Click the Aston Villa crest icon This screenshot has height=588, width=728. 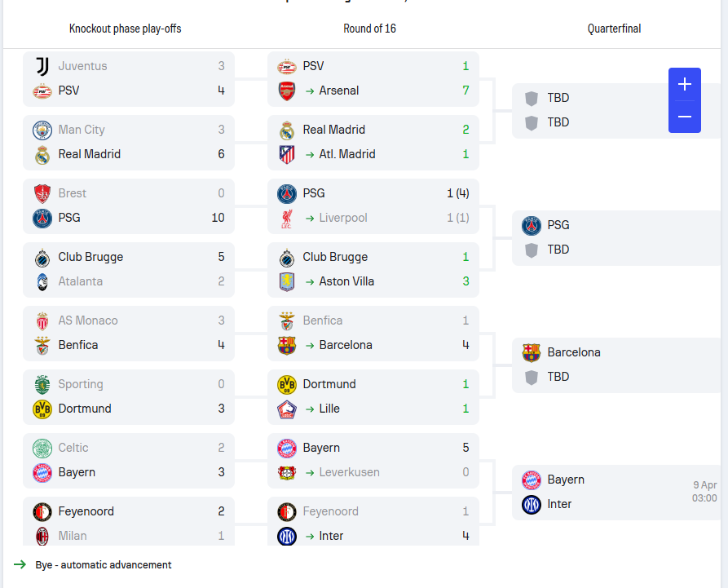pos(287,281)
